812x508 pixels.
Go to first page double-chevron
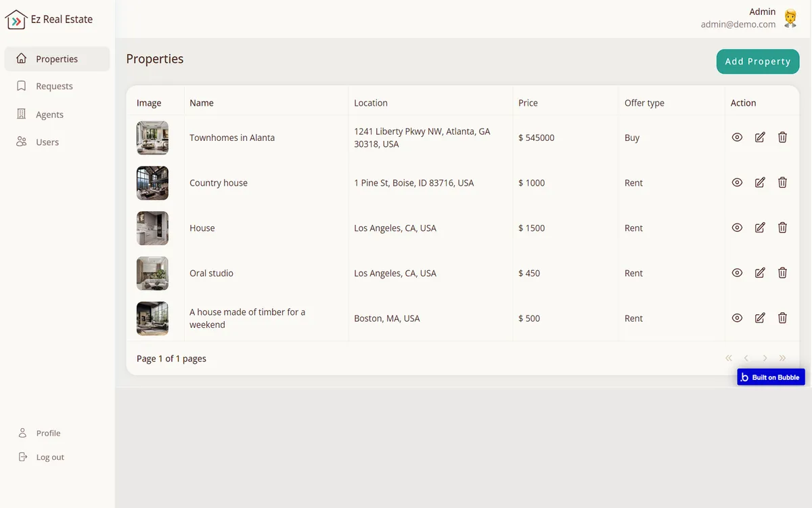tap(729, 358)
